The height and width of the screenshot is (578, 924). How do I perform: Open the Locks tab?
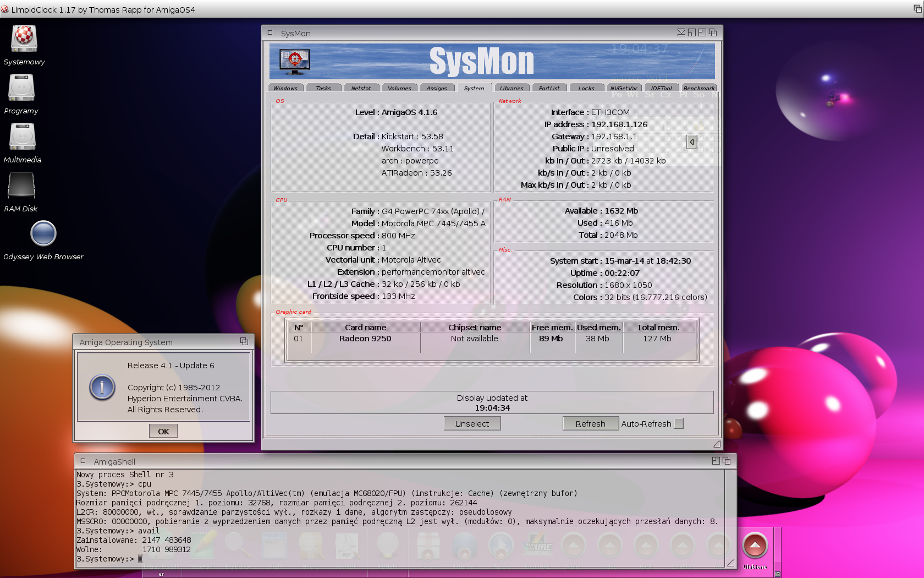pos(586,88)
